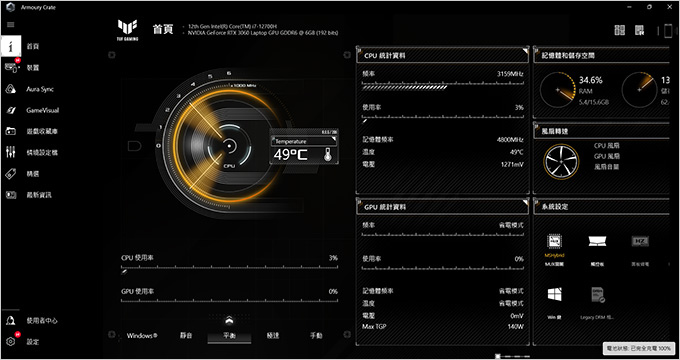Switch to the grid layout view icon
680x360 pixels.
620,30
